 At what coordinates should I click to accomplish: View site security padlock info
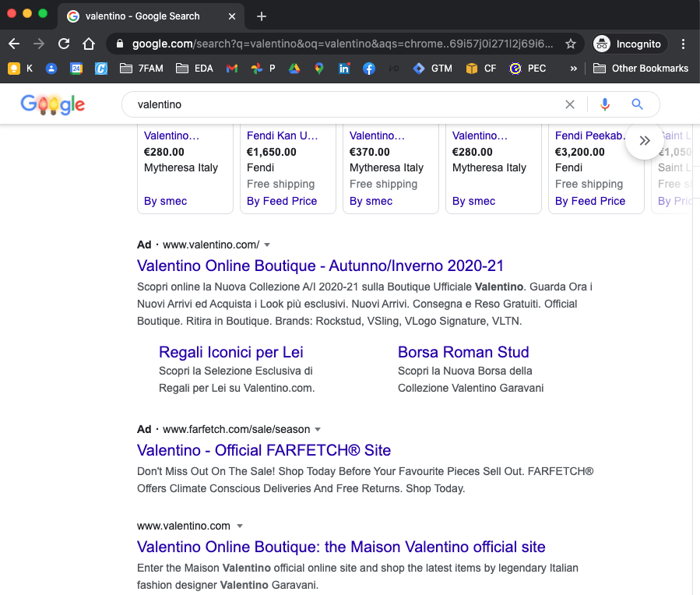(x=119, y=44)
